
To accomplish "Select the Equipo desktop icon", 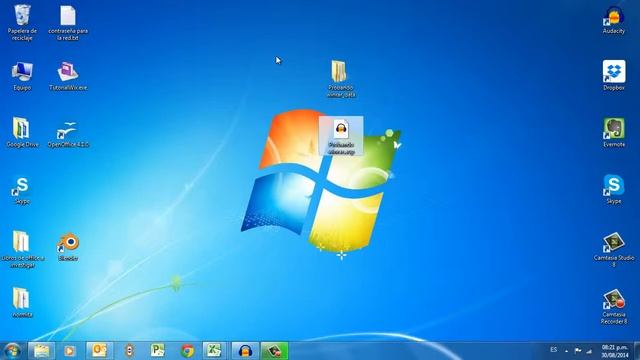I will [x=22, y=76].
